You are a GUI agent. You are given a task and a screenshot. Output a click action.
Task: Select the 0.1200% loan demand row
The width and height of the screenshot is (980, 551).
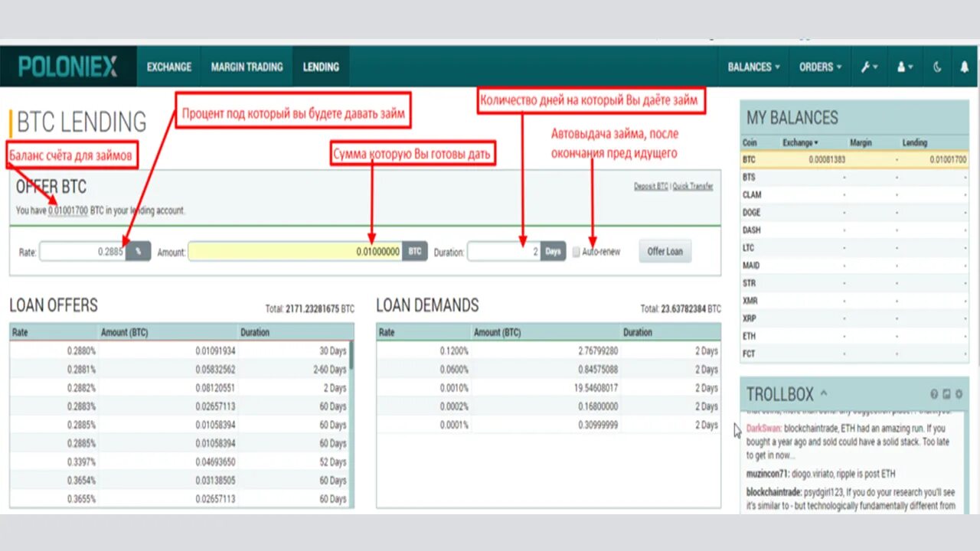[x=549, y=350]
